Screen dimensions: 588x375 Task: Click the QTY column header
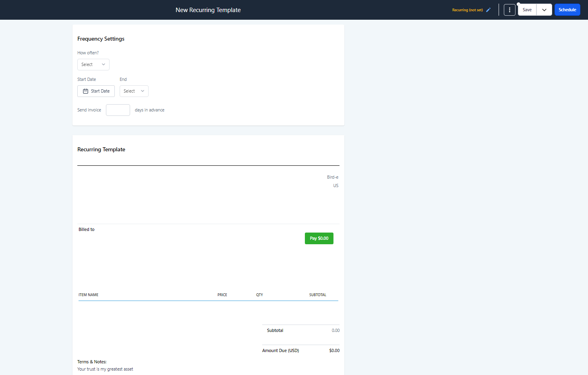pyautogui.click(x=259, y=295)
